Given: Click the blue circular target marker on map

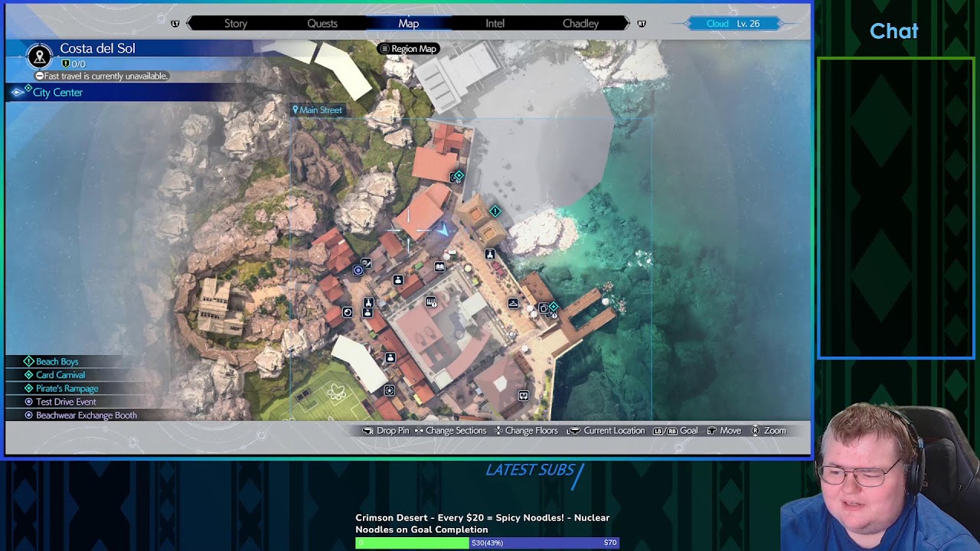Looking at the screenshot, I should 358,270.
